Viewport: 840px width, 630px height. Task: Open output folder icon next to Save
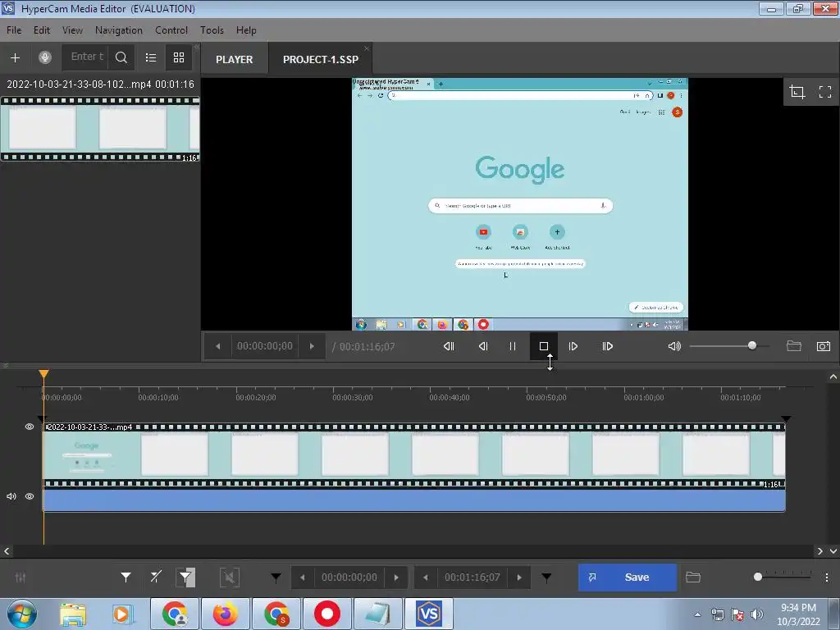click(x=693, y=577)
